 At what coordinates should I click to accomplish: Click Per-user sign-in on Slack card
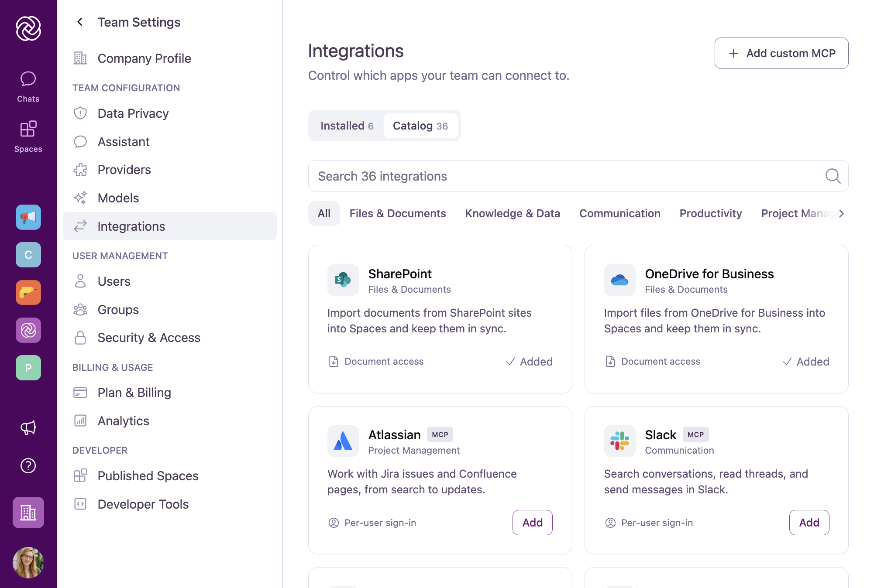click(649, 523)
